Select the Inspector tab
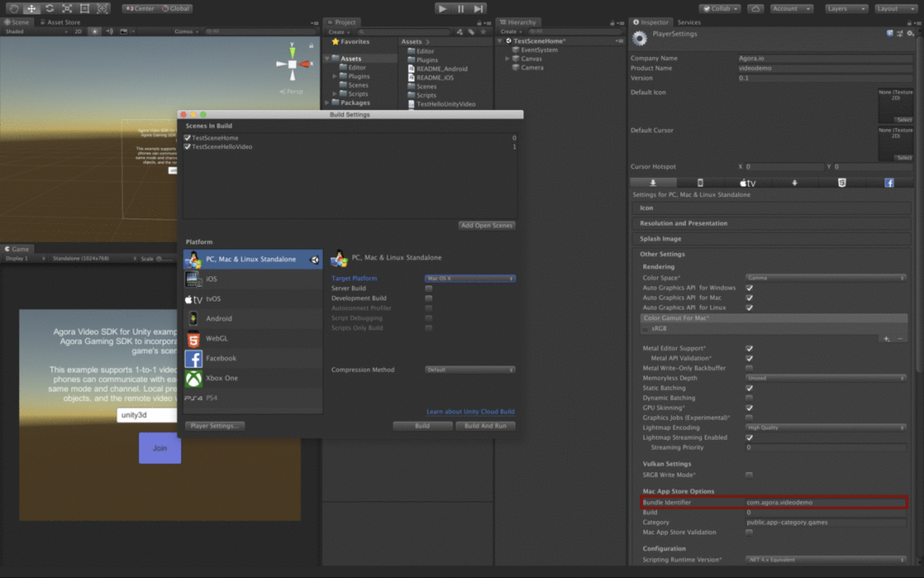Screen dimensions: 924x578 pos(651,23)
